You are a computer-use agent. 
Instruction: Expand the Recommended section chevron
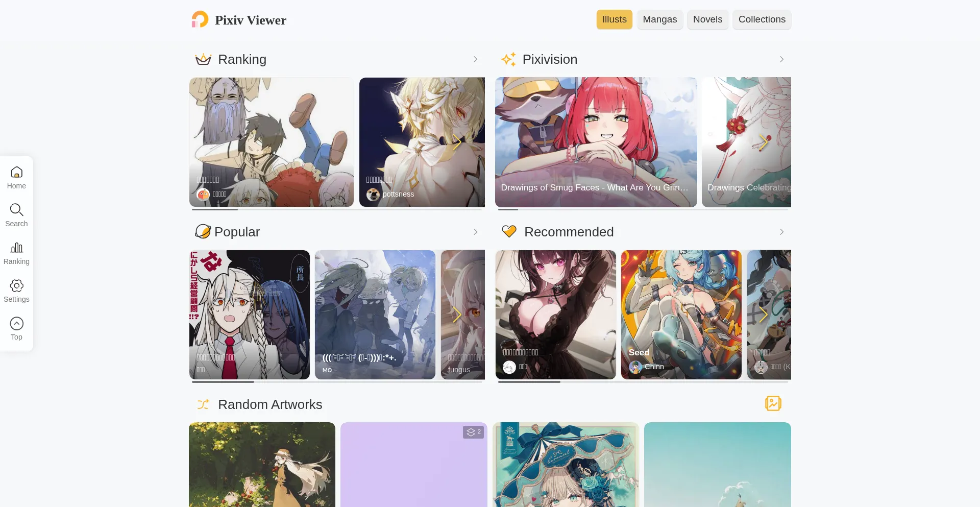point(781,232)
